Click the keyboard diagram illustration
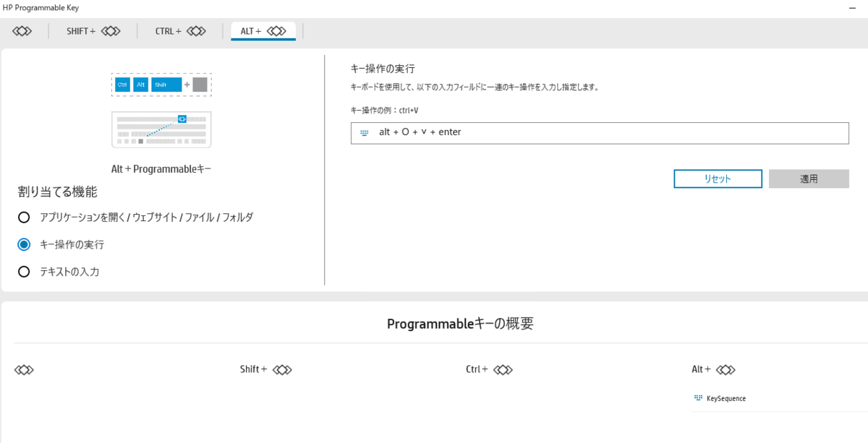868x443 pixels. coord(161,129)
